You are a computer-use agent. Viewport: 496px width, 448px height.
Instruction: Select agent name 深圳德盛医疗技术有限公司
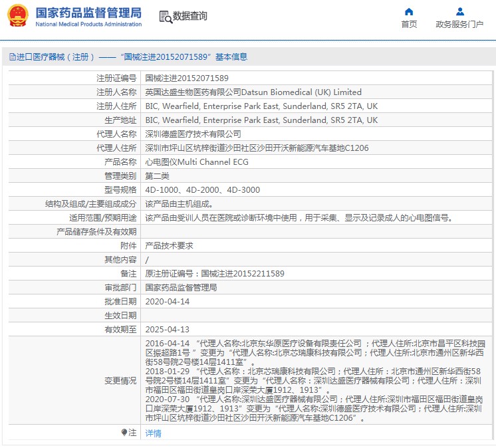coord(193,134)
